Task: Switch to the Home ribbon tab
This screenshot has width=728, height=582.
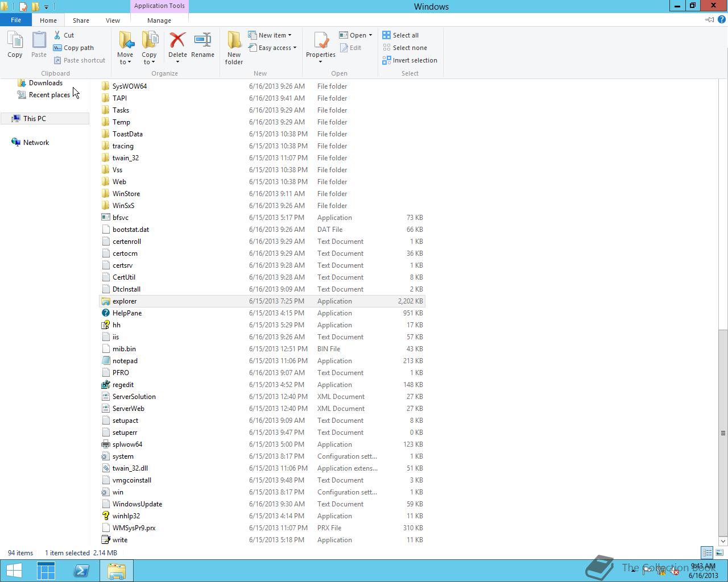Action: pyautogui.click(x=48, y=20)
